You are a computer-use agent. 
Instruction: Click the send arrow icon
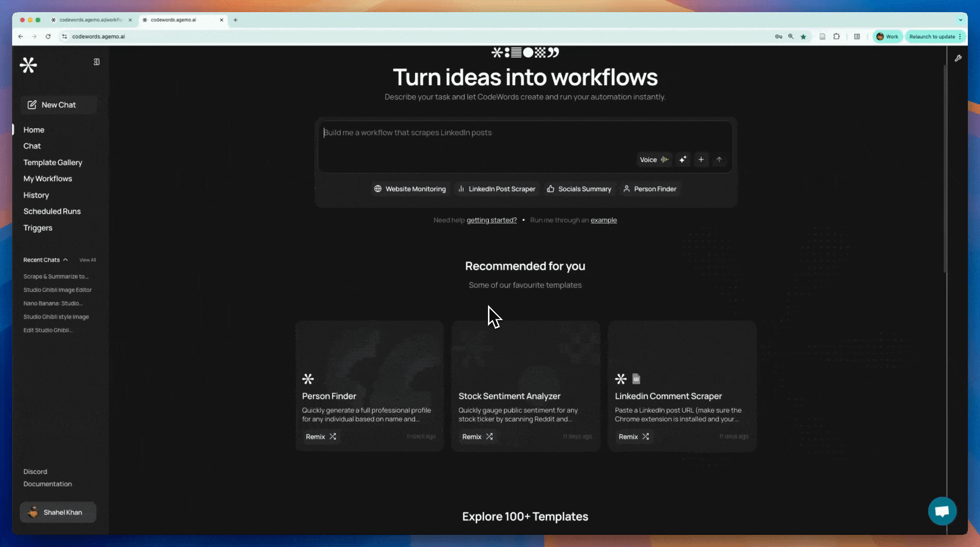[x=719, y=160]
